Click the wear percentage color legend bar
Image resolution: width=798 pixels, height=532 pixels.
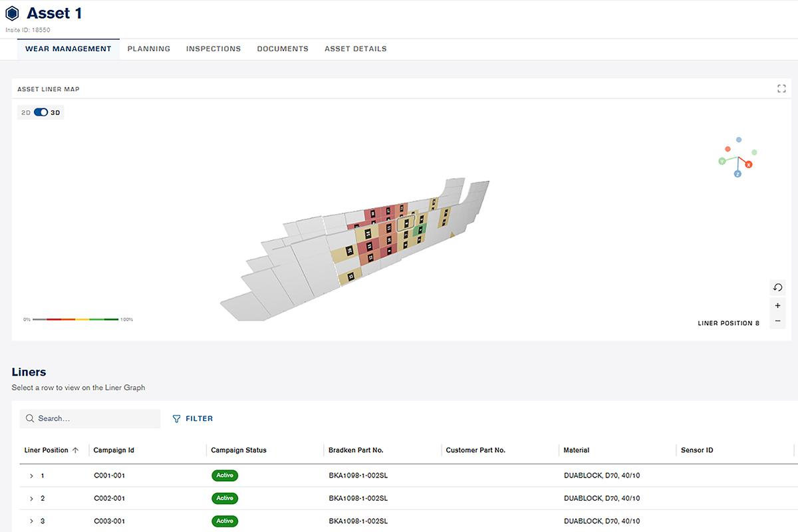click(75, 320)
